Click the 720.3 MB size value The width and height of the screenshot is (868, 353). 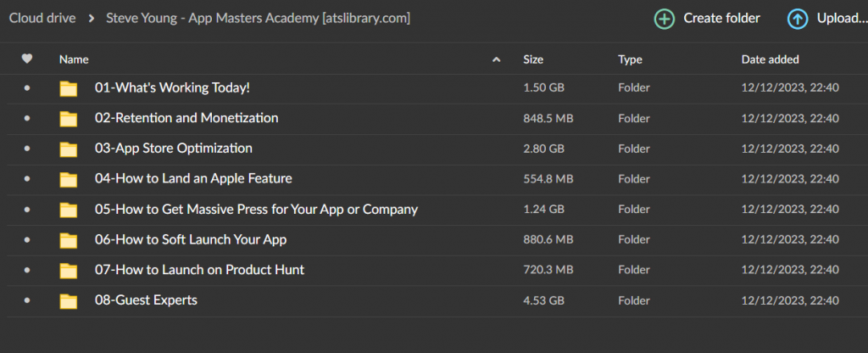(550, 271)
